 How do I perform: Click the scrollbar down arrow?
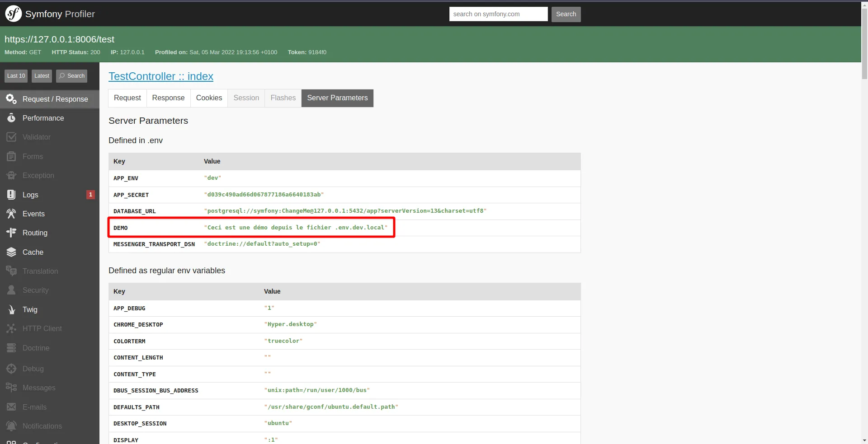[864, 440]
